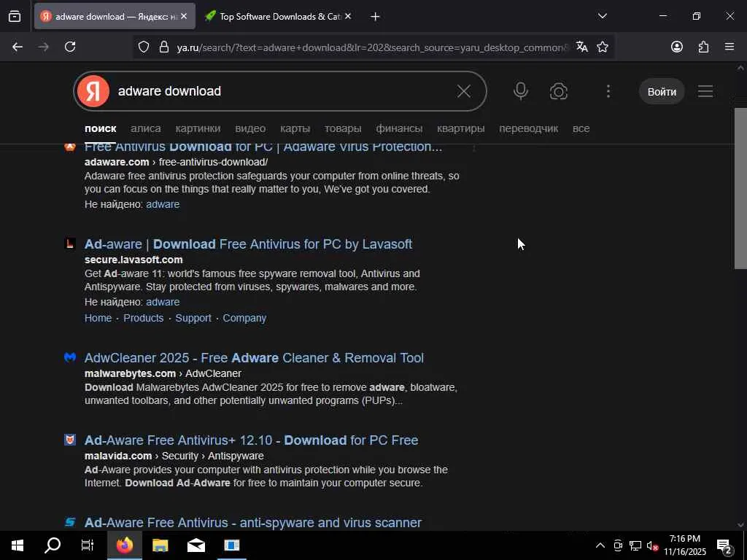Open Firefox View tab list icon
747x560 pixels.
(15, 16)
